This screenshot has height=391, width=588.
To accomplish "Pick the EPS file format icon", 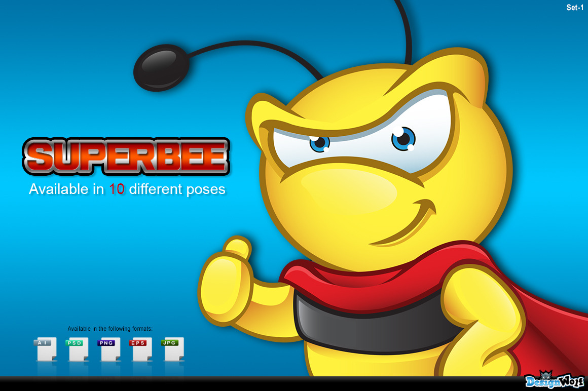I will point(140,349).
